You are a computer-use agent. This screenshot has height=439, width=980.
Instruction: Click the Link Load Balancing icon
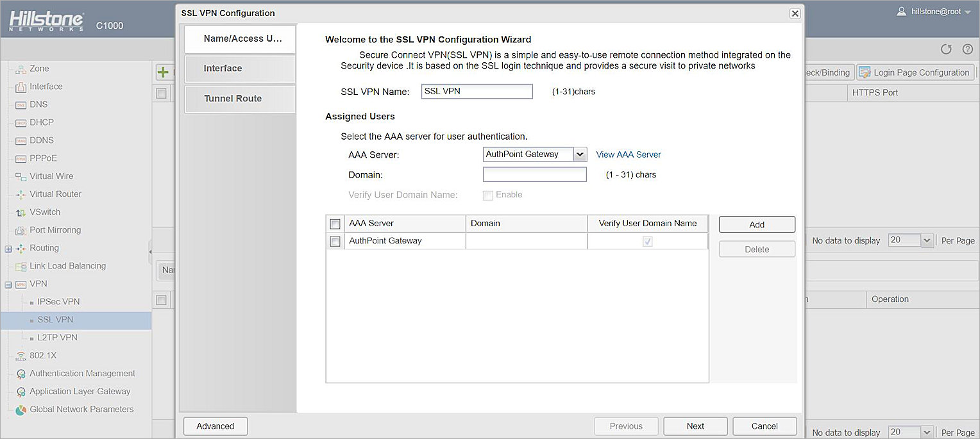[21, 266]
